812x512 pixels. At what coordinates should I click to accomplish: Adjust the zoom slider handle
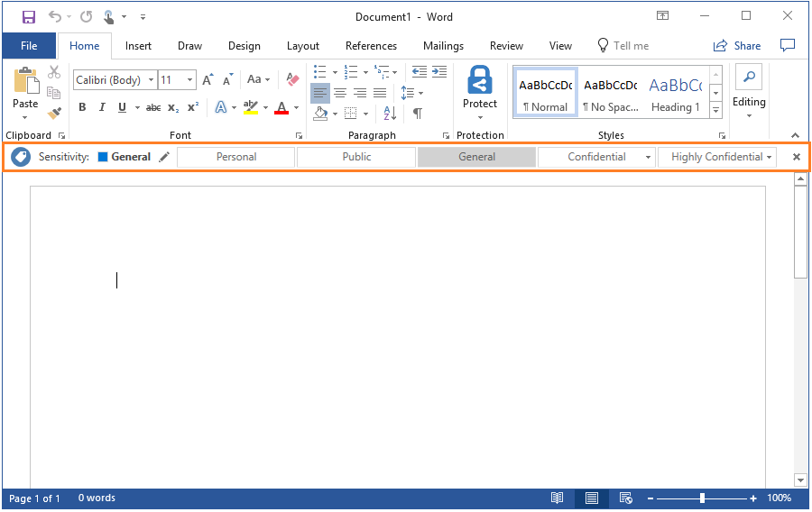pyautogui.click(x=702, y=498)
